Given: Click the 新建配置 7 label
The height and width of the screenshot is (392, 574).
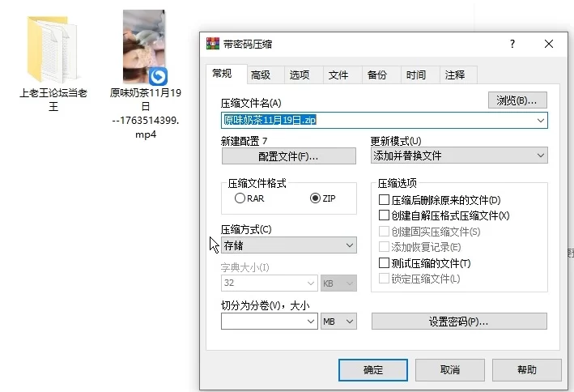Looking at the screenshot, I should [244, 141].
